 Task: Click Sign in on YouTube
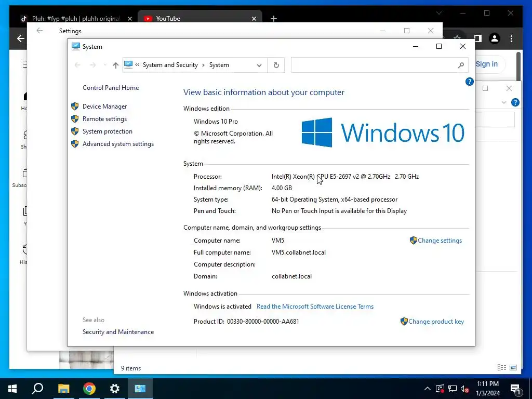tap(486, 64)
